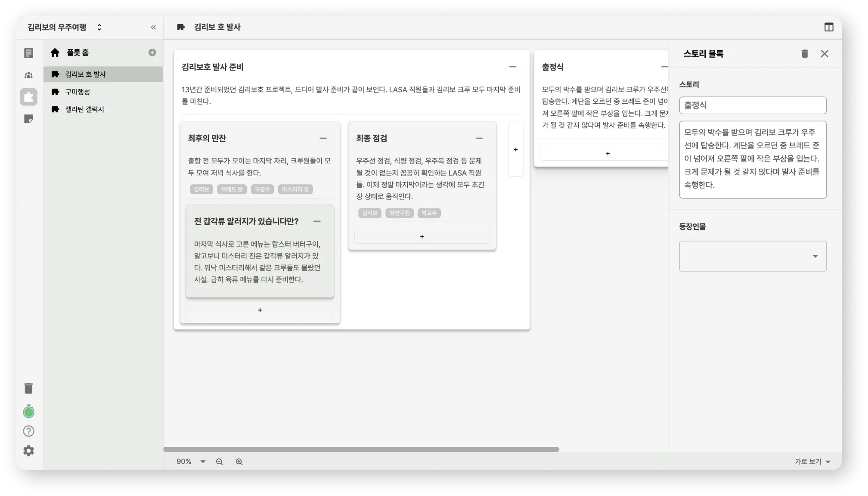Collapse the 최후의 만찬 block
Image resolution: width=868 pixels, height=496 pixels.
(x=323, y=138)
